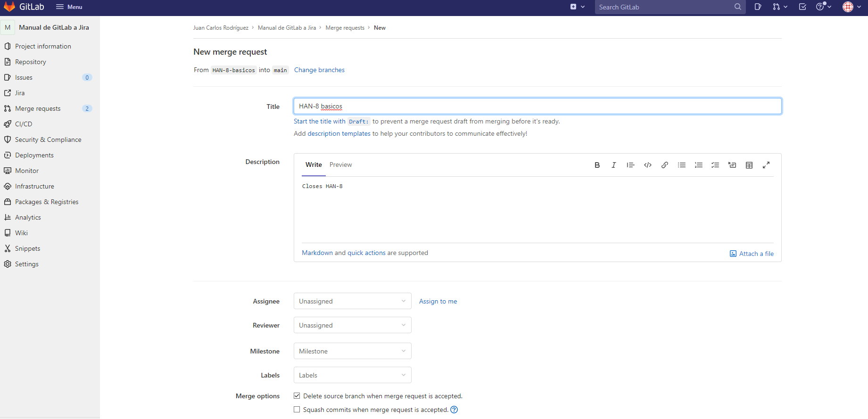868x419 pixels.
Task: Add a task checklist
Action: [x=715, y=165]
